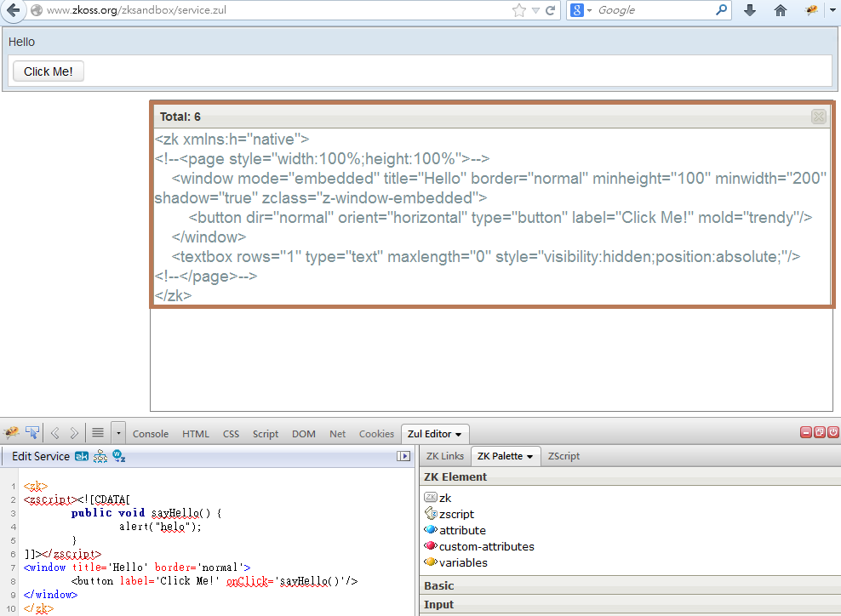Expand the Basic palette group
The height and width of the screenshot is (616, 841).
[x=630, y=585]
